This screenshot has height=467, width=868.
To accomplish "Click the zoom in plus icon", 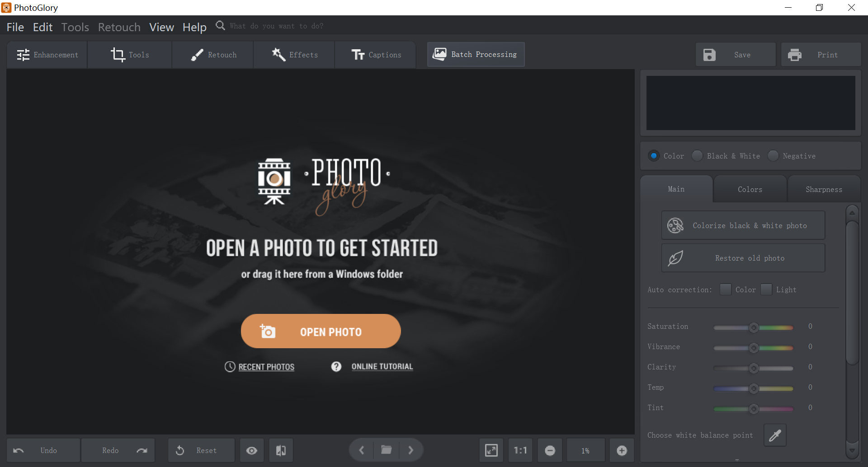I will [622, 450].
